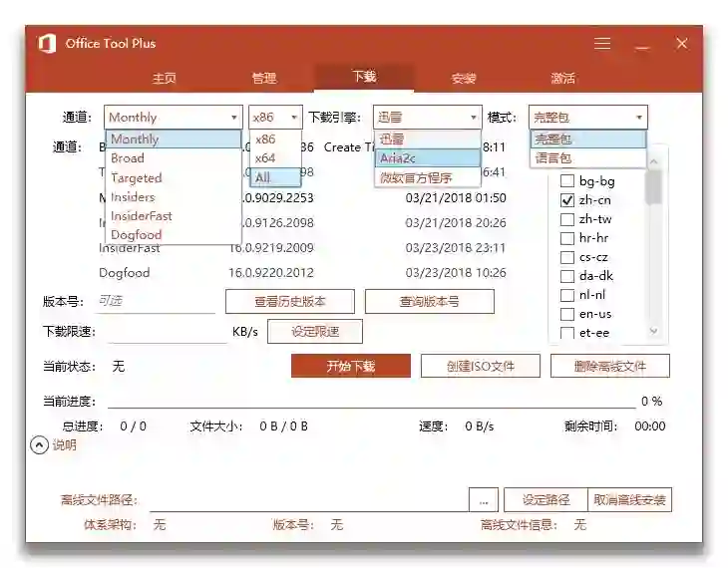Pick x64 in the architecture list

click(276, 158)
